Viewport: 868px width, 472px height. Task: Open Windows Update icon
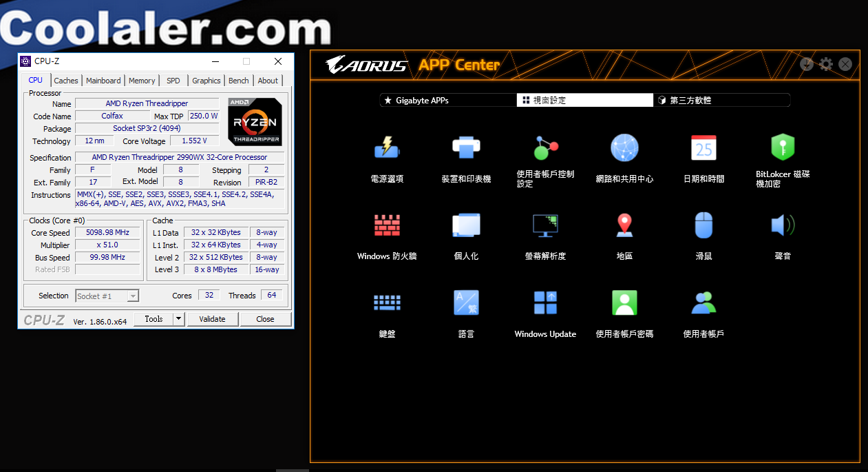tap(545, 303)
